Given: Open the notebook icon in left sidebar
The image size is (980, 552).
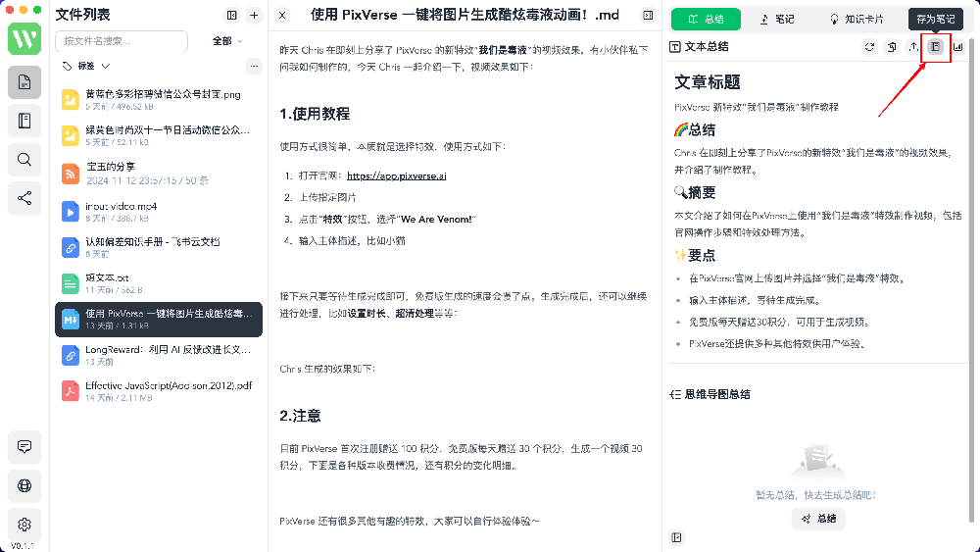Looking at the screenshot, I should [x=24, y=121].
